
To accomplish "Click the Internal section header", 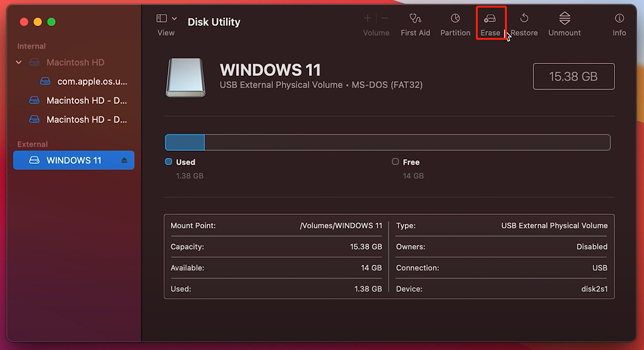I will point(31,46).
